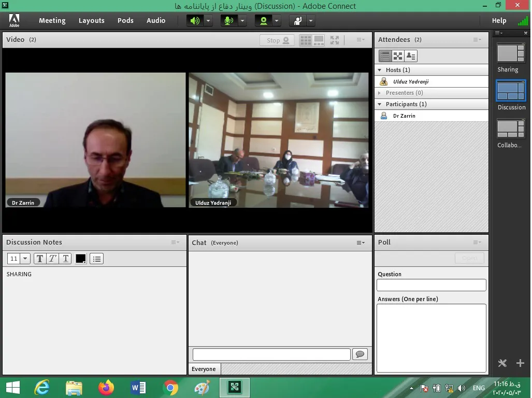Viewport: 532px width, 398px height.
Task: Apply bold text in Discussion Notes
Action: coord(39,259)
